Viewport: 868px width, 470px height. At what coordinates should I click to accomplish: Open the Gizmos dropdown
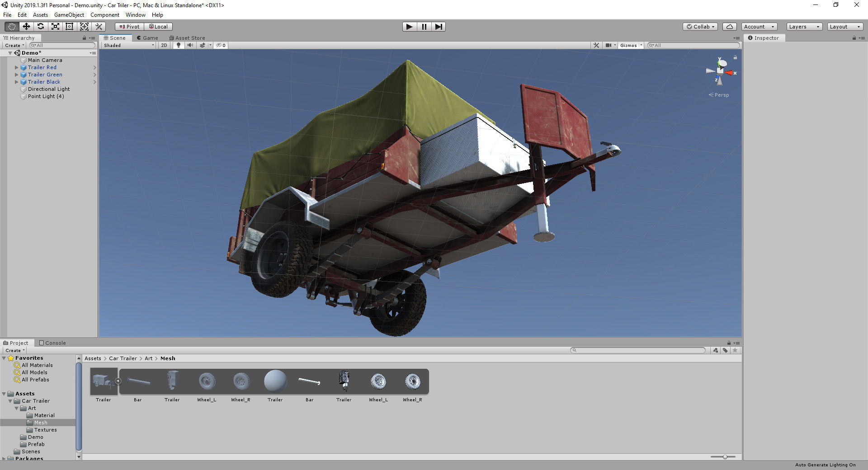[x=631, y=45]
